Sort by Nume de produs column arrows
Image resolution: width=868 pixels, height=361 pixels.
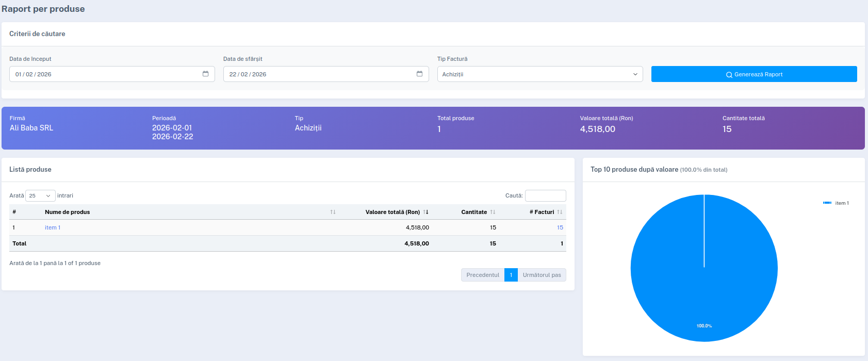(333, 212)
